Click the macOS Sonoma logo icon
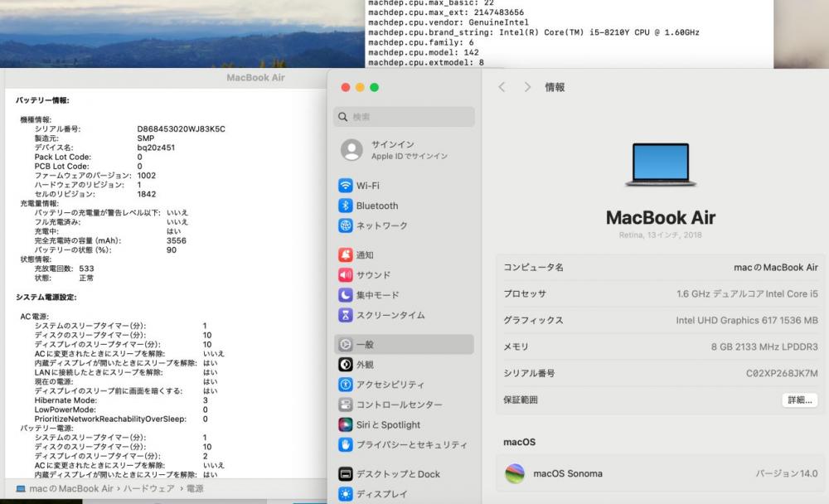829x504 pixels. tap(515, 473)
